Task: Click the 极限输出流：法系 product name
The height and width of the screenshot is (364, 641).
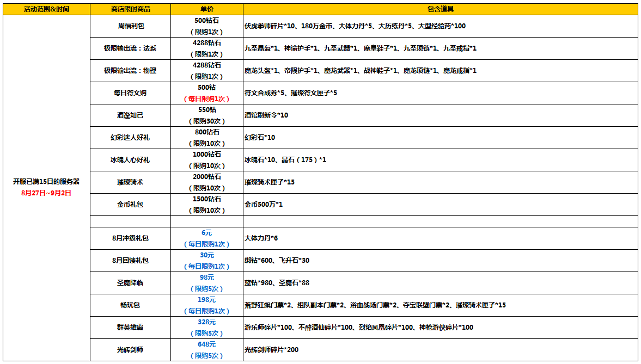Action: coord(130,48)
